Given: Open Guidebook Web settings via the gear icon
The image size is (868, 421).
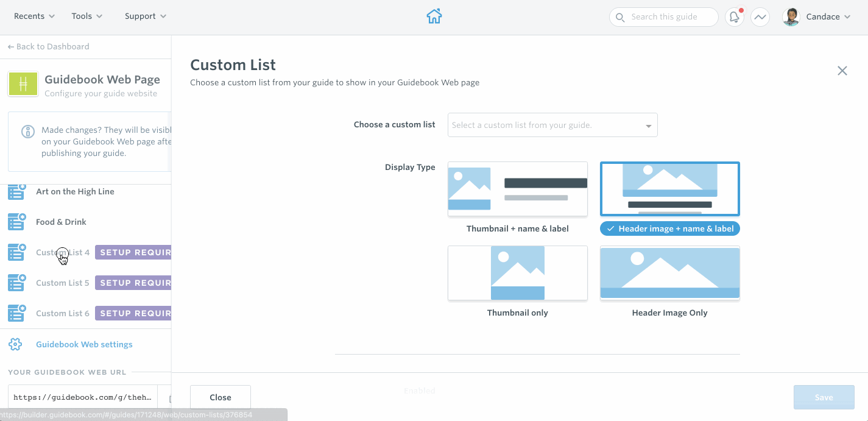Looking at the screenshot, I should [x=16, y=344].
